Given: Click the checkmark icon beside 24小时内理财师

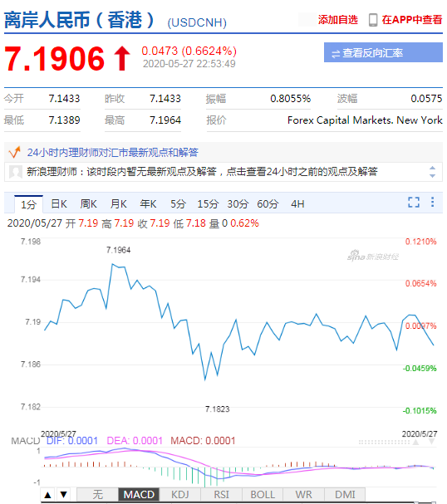Looking at the screenshot, I should coord(15,152).
